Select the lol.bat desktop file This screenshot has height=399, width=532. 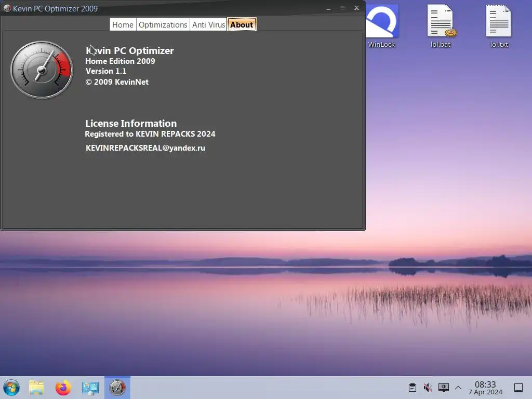(441, 26)
